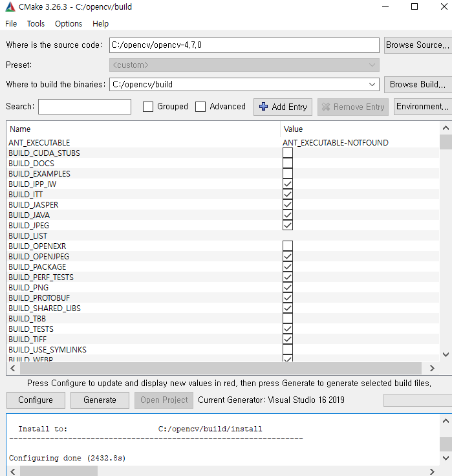Click vertical scrollbar thumb of variable list

tap(446, 142)
